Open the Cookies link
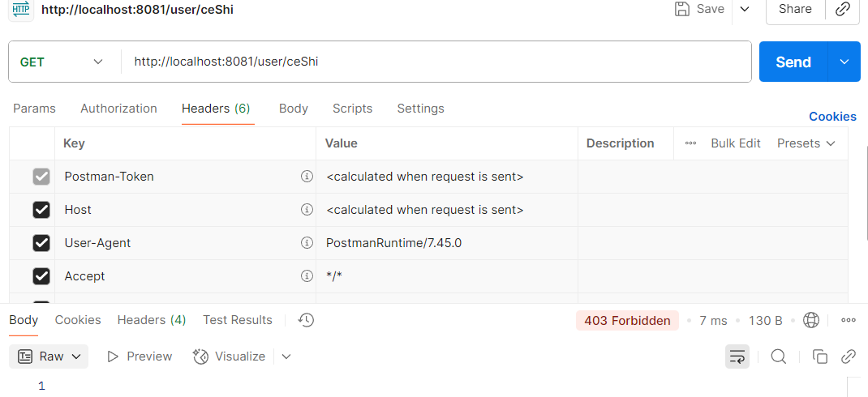Image resolution: width=868 pixels, height=397 pixels. point(832,117)
